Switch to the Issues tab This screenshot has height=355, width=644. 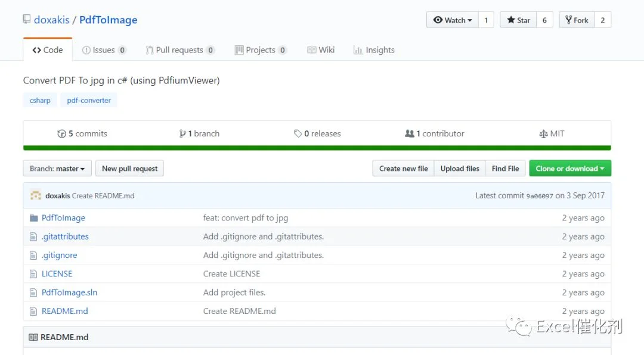click(x=104, y=50)
